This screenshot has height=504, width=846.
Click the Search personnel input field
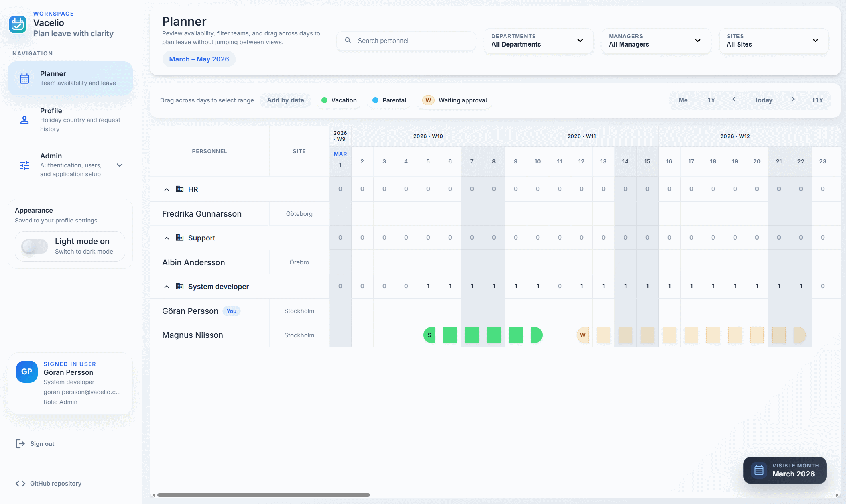click(407, 41)
